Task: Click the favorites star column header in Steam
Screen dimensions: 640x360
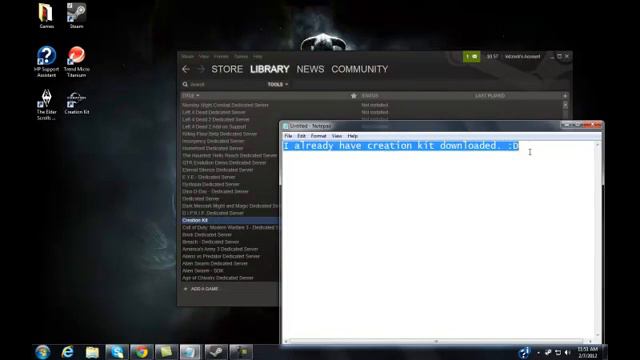Action: click(353, 96)
